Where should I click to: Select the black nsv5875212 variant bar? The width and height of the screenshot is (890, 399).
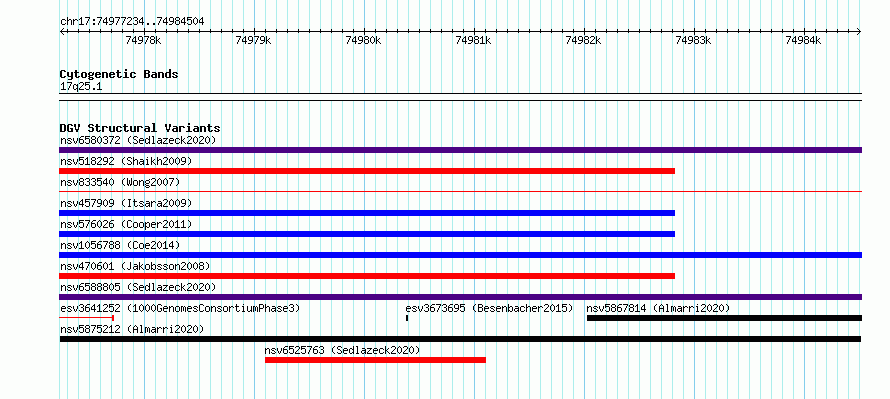click(x=460, y=339)
